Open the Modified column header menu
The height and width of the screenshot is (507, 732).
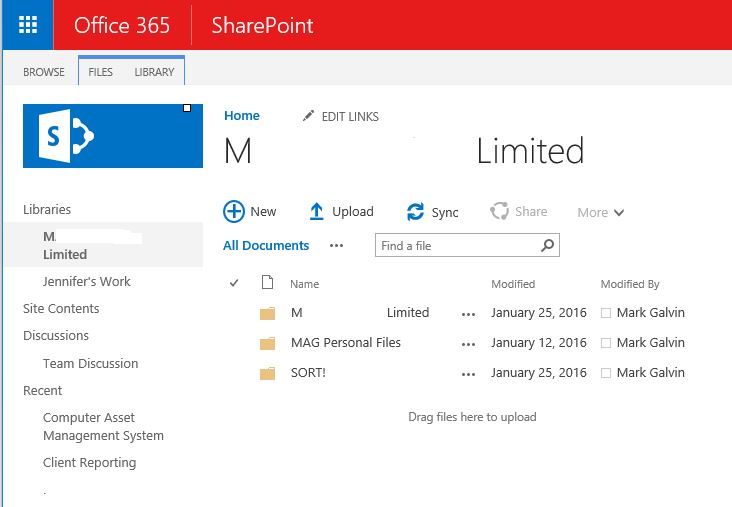click(x=513, y=284)
